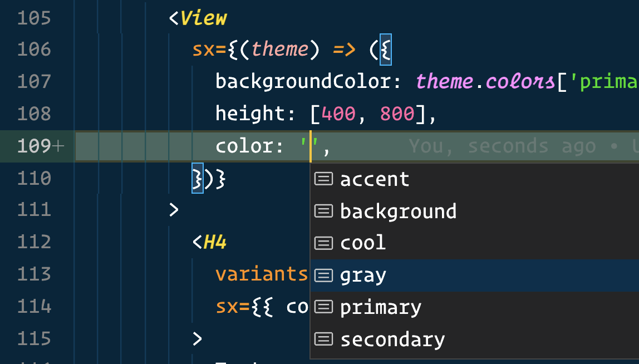The width and height of the screenshot is (639, 364).
Task: Click the 'height' property key
Action: 250,114
